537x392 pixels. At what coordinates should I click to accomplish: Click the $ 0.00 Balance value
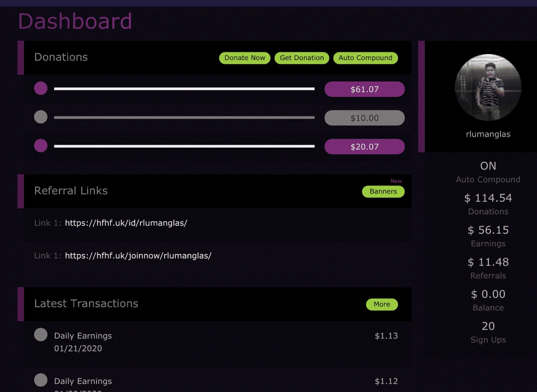[488, 294]
